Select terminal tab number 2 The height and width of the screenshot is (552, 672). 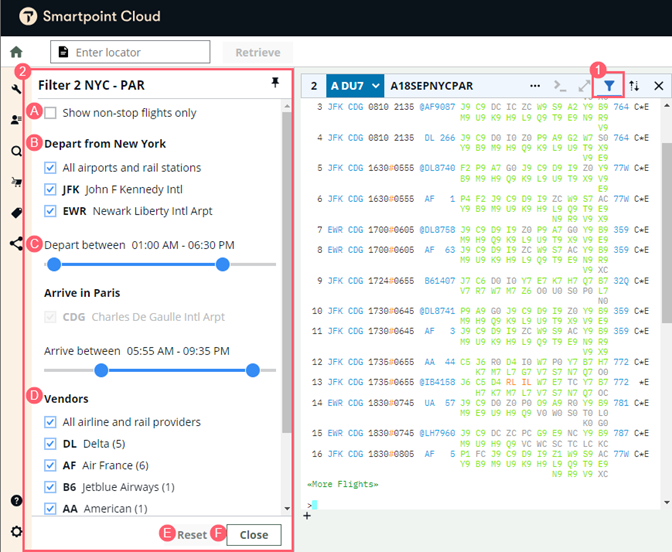pyautogui.click(x=314, y=86)
